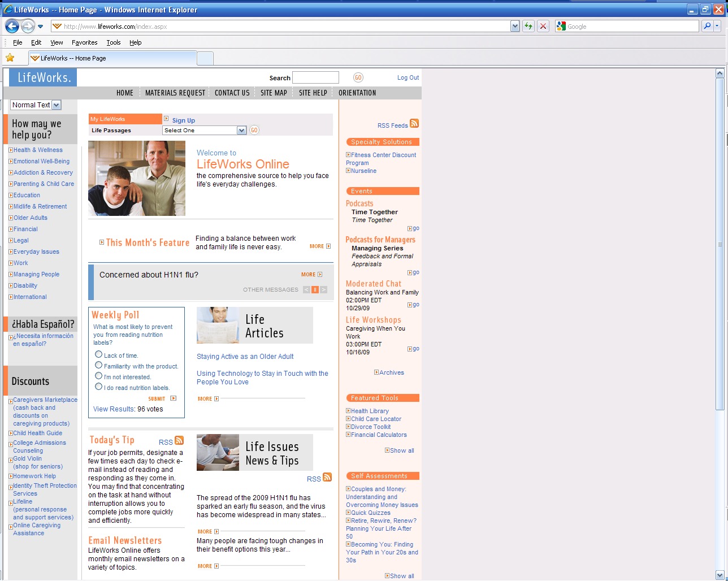Expand the address bar history dropdown
The height and width of the screenshot is (581, 728).
(x=514, y=26)
